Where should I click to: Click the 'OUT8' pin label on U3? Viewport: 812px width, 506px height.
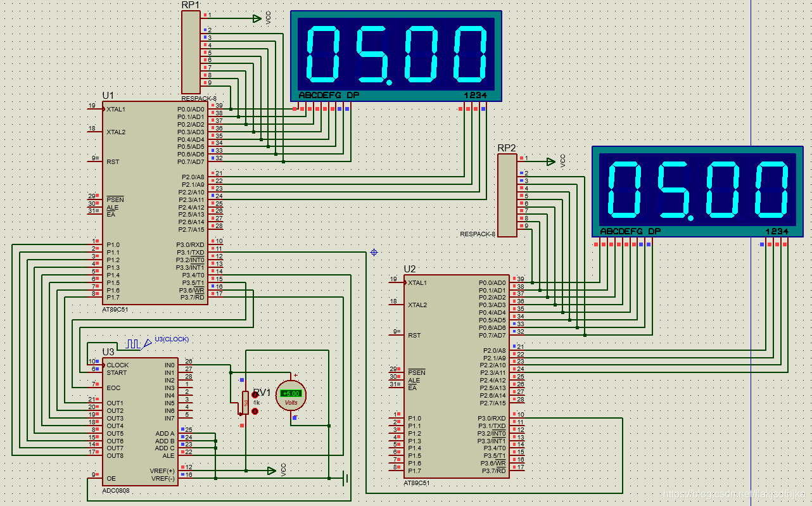[115, 456]
